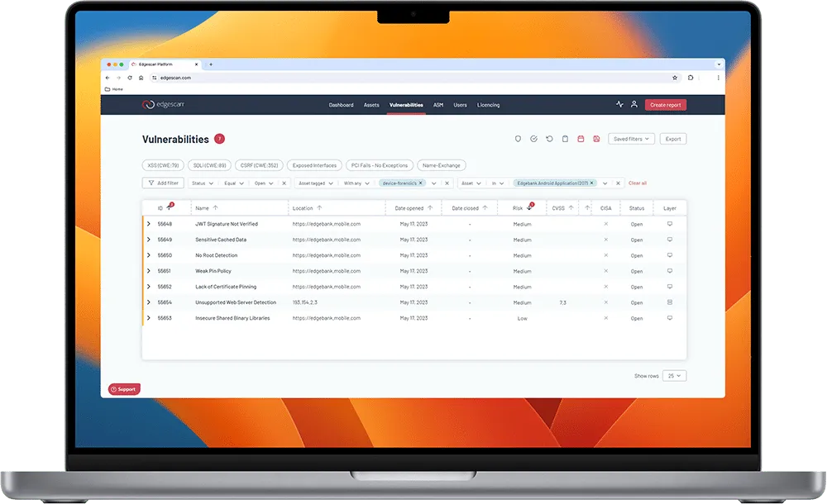Open the With any dropdown
Viewport: 827px width, 504px height.
pyautogui.click(x=356, y=183)
